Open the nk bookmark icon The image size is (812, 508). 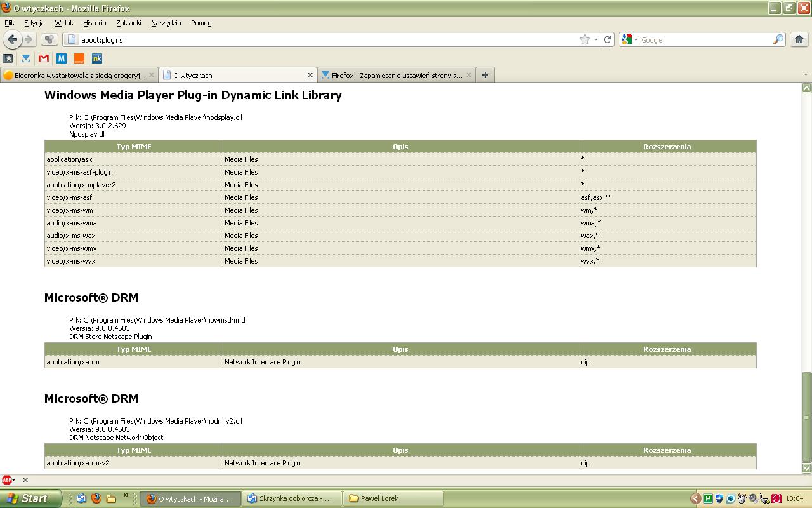tap(97, 58)
